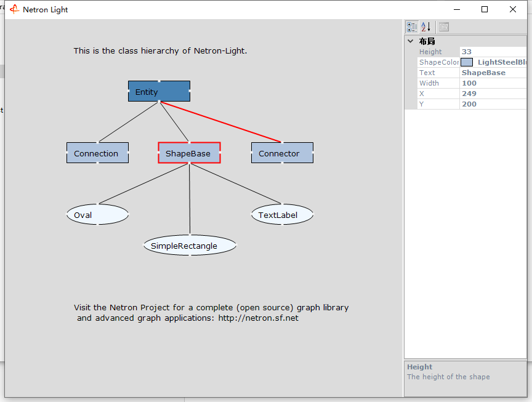
Task: Click bottom connector point of Entity shape
Action: 159,101
